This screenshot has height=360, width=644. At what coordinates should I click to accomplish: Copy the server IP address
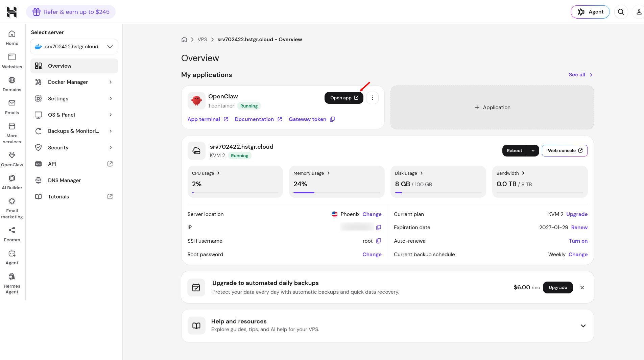[379, 227]
